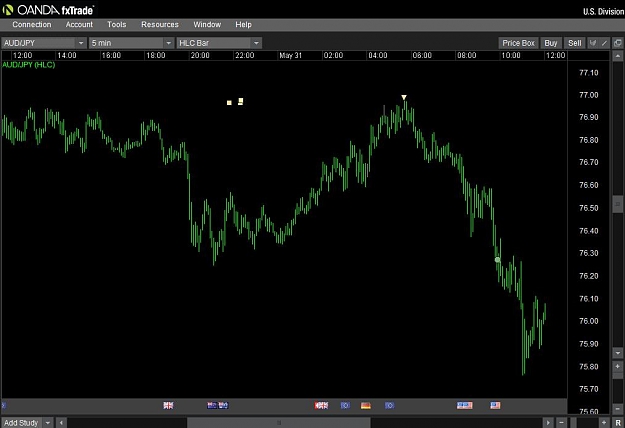Click leftmost of the two adjacent blue flags
The width and height of the screenshot is (625, 428).
click(212, 405)
